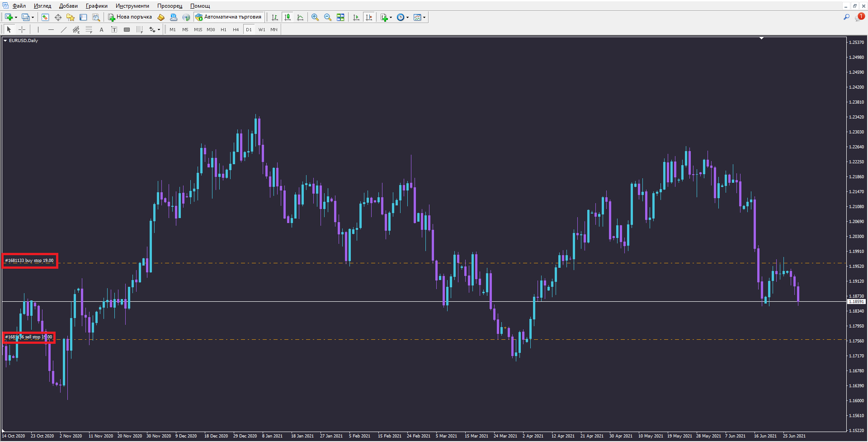This screenshot has width=868, height=442.
Task: Open the Data Window crosshair icon
Action: [58, 17]
